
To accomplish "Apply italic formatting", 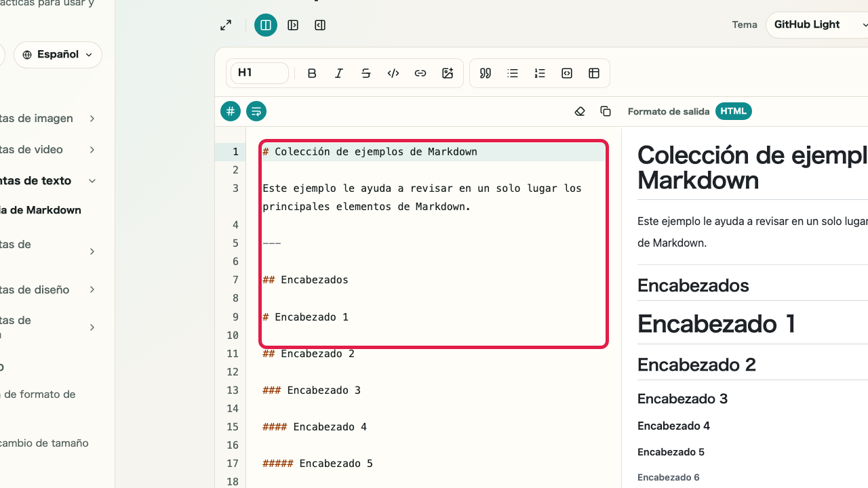I will pyautogui.click(x=339, y=73).
